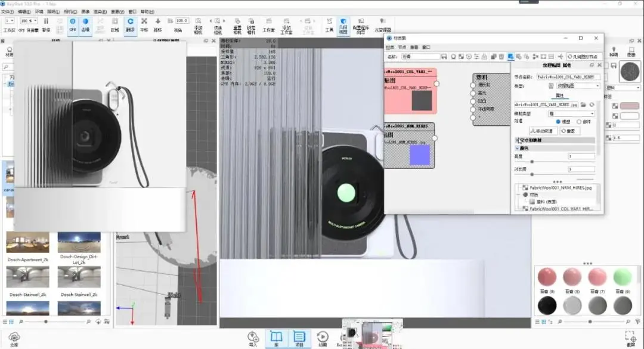Select the 部件 alignment radio button
Image resolution: width=644 pixels, height=349 pixels.
(579, 122)
